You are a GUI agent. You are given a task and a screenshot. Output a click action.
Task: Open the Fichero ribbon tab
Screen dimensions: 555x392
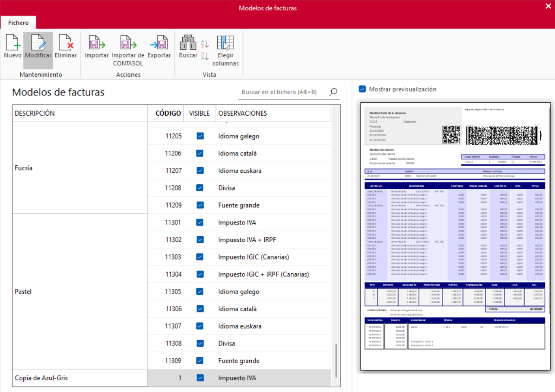tap(18, 23)
